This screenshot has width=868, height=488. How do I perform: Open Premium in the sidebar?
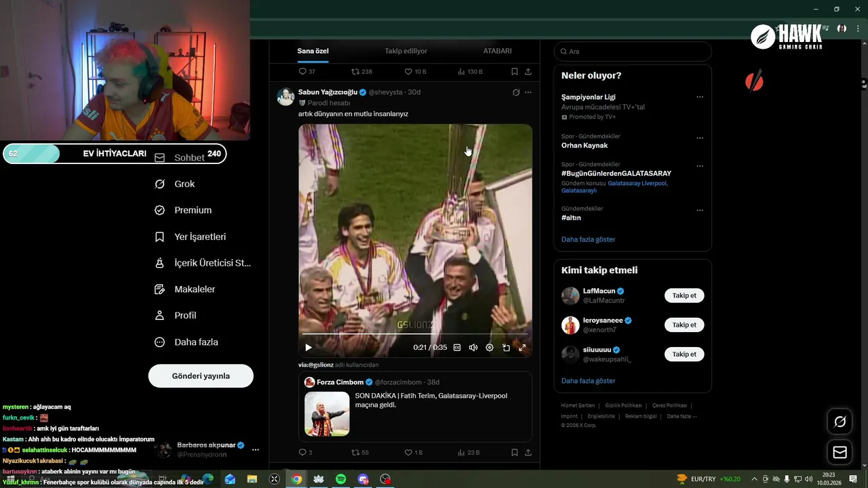(x=183, y=210)
